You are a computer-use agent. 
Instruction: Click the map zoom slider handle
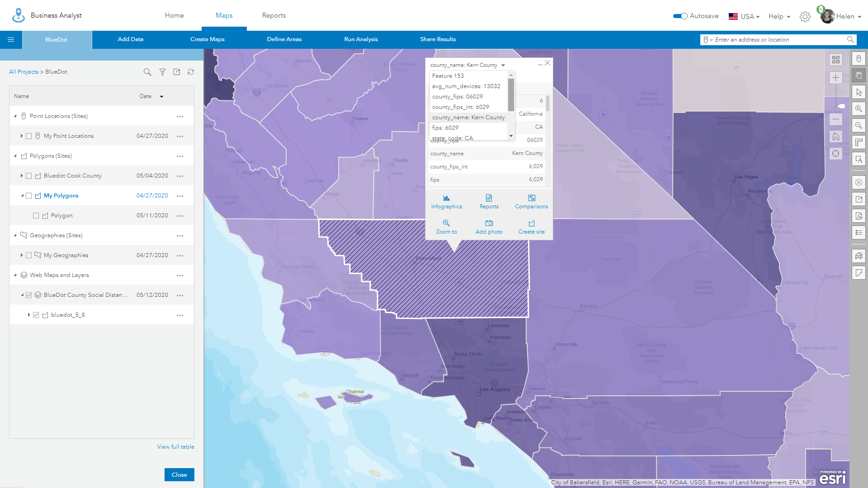pyautogui.click(x=841, y=106)
